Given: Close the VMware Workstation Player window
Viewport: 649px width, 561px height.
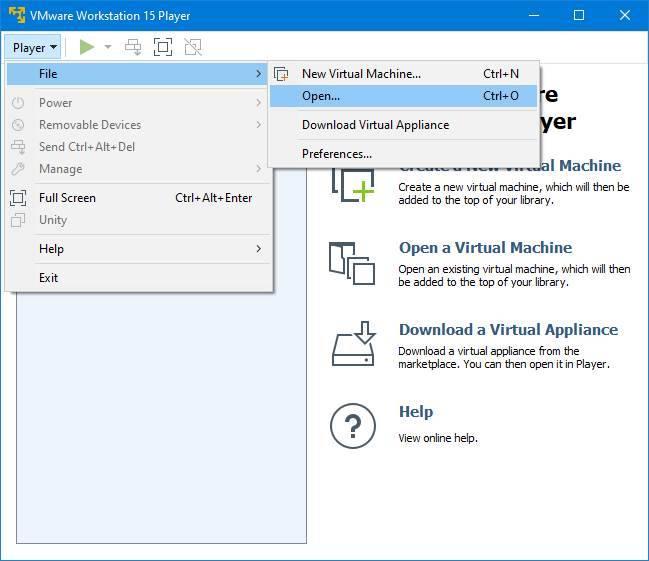Looking at the screenshot, I should click(625, 15).
